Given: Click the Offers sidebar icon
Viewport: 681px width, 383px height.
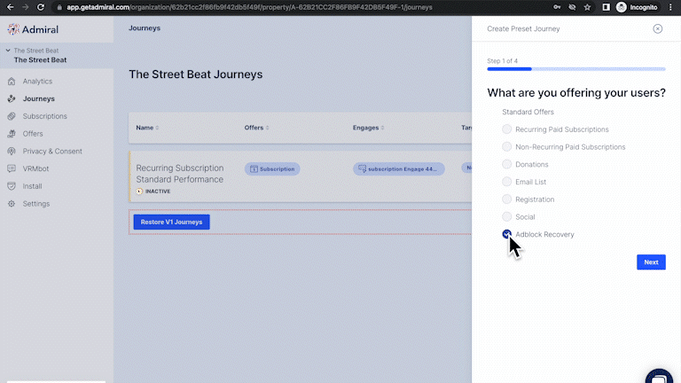Looking at the screenshot, I should pos(11,133).
